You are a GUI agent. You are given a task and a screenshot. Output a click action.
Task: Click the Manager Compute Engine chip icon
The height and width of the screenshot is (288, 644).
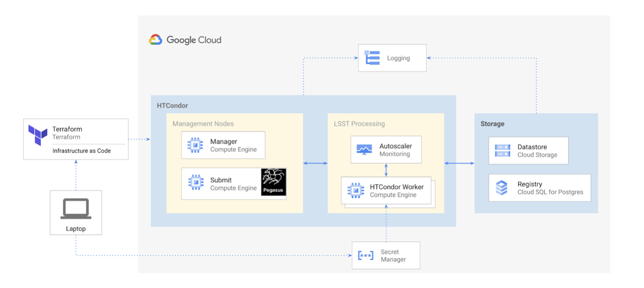click(x=195, y=145)
